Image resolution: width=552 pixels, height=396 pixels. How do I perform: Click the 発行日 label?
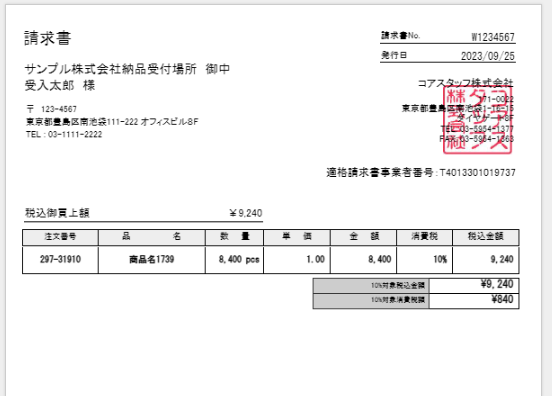pos(394,55)
